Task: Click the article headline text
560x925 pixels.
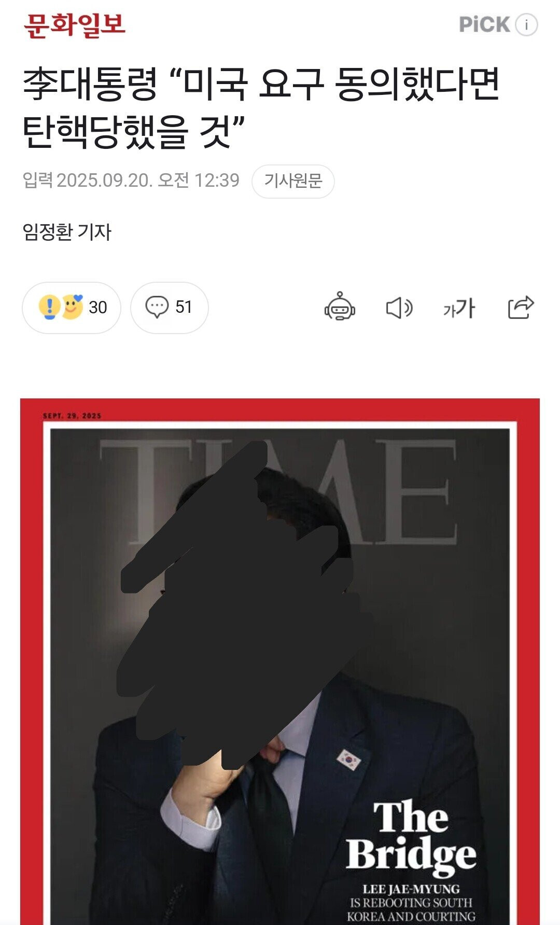Action: pos(261,108)
